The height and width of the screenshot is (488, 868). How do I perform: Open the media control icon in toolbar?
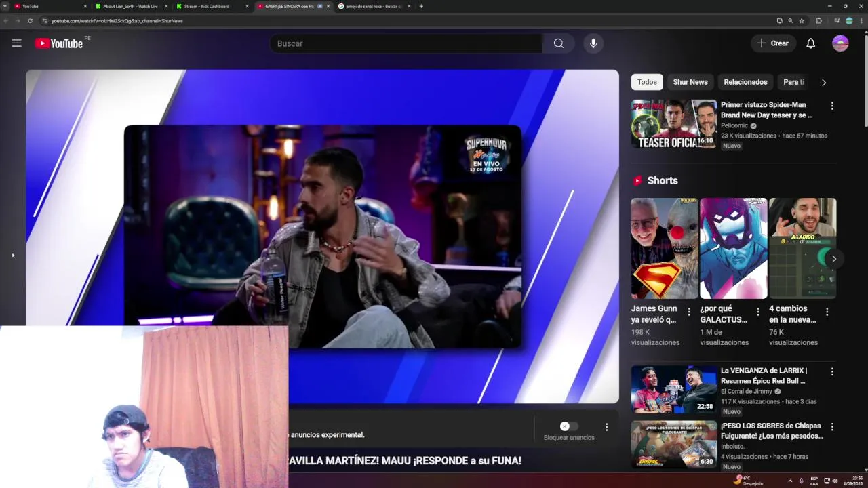pyautogui.click(x=837, y=21)
